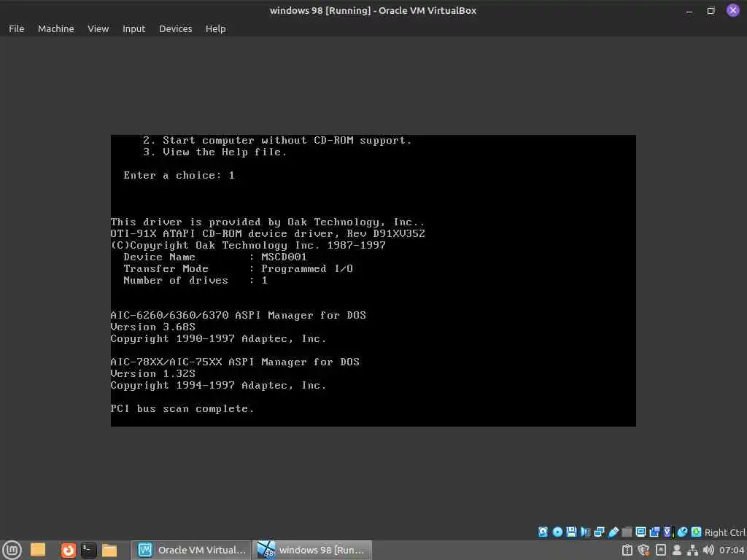Open the Input menu

coord(133,28)
